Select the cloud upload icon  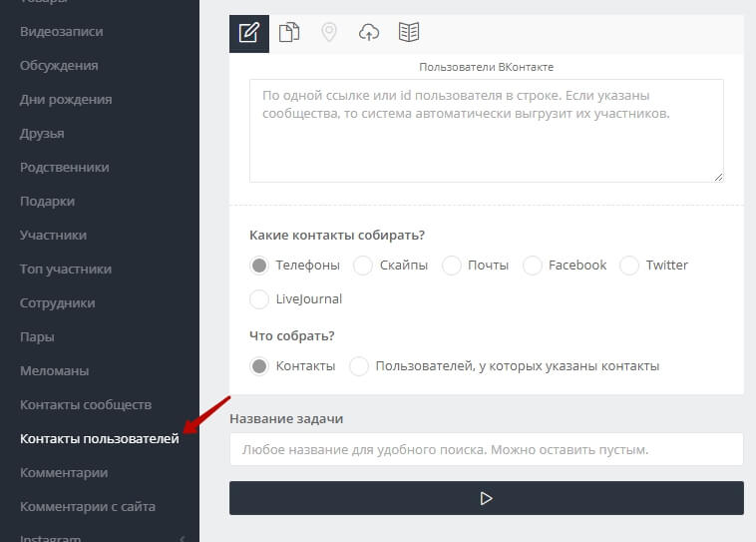(369, 33)
